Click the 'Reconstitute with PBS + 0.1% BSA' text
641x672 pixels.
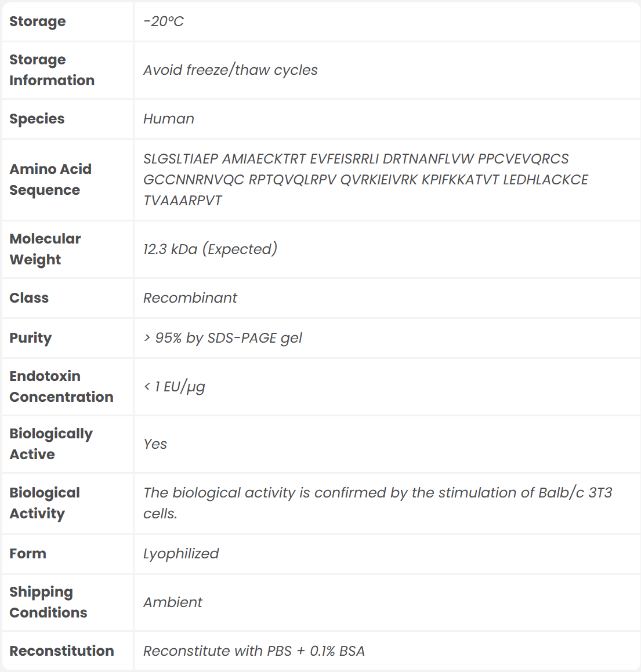coord(254,651)
